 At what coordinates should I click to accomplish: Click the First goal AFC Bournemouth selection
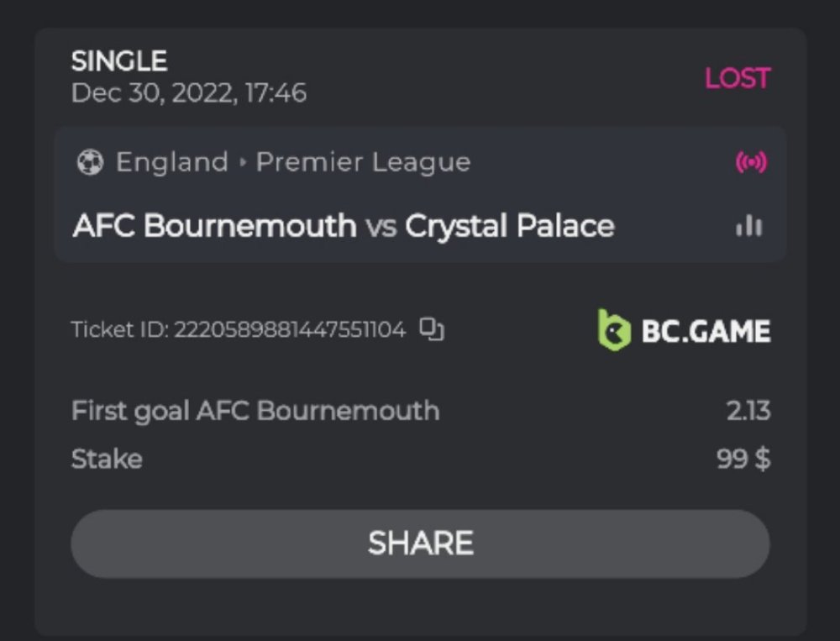click(255, 411)
